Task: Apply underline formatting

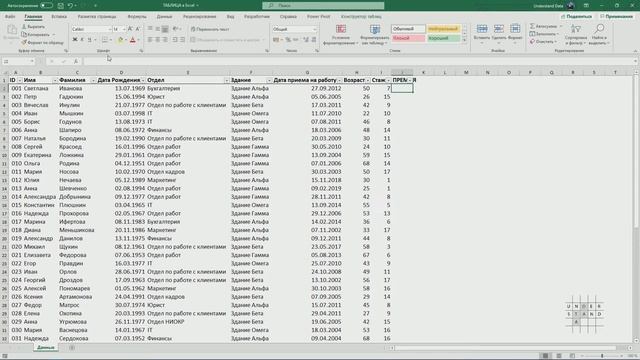Action: point(89,40)
